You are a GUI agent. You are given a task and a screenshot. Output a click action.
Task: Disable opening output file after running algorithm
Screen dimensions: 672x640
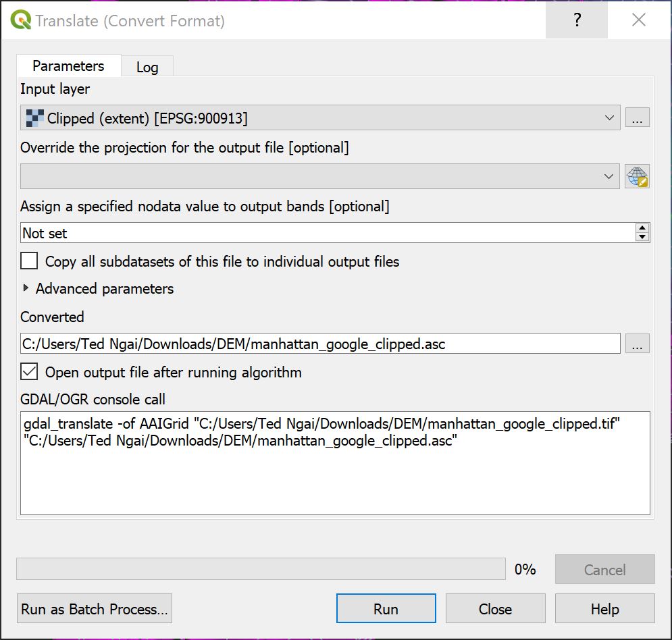[28, 372]
